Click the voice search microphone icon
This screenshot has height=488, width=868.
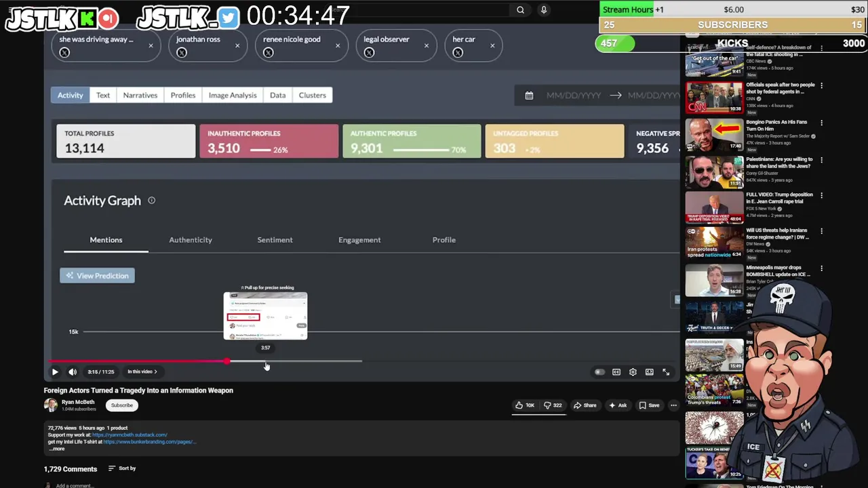point(543,10)
